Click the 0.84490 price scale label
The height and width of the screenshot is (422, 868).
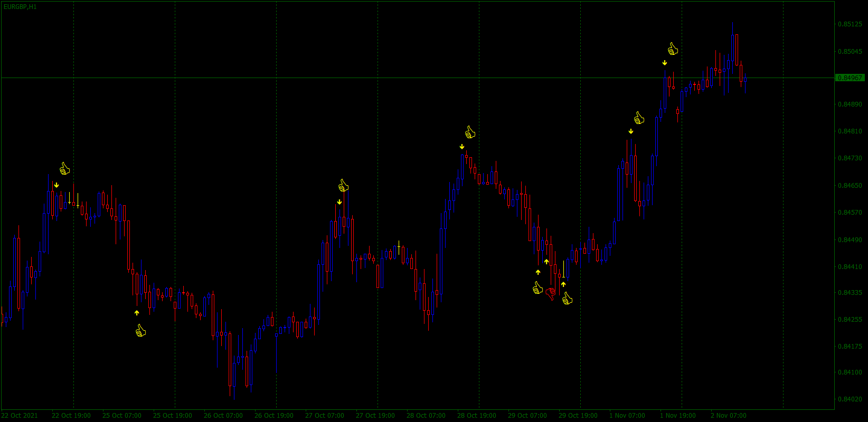[850, 240]
